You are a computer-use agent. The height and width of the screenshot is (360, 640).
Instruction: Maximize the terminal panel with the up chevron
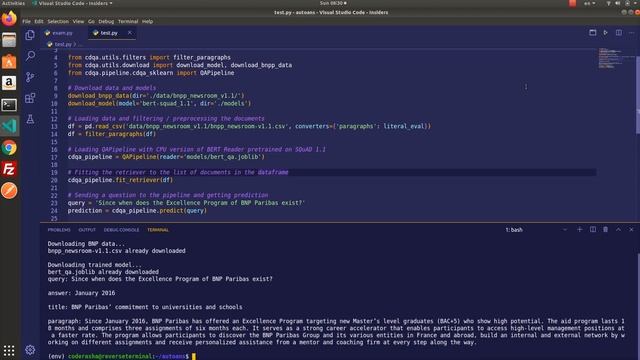(x=618, y=230)
